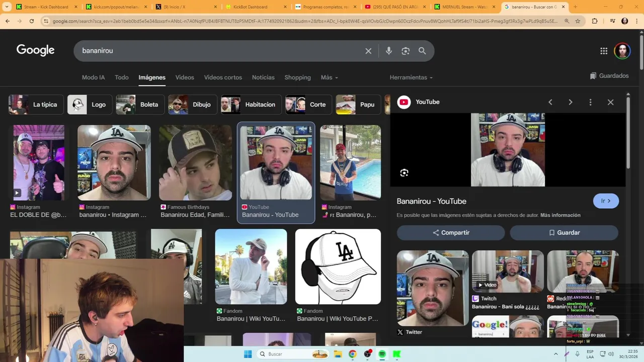The image size is (644, 362).
Task: Apply the Dibujo filter chip
Action: click(192, 105)
